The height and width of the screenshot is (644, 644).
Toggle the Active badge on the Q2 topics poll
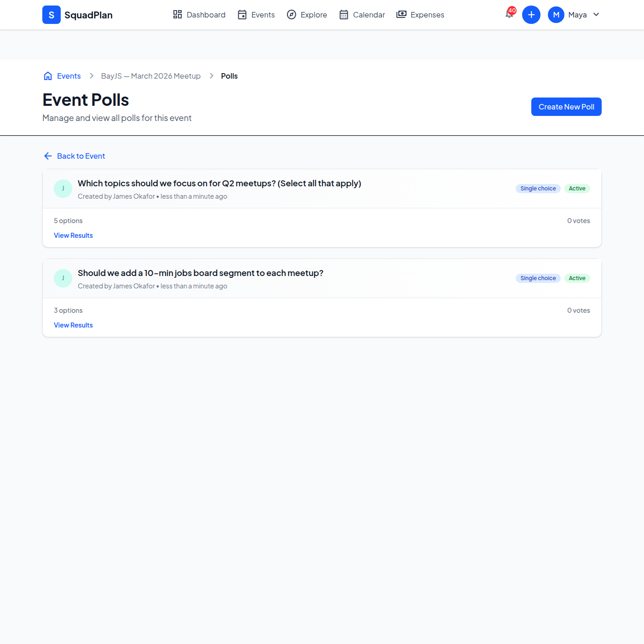click(577, 188)
